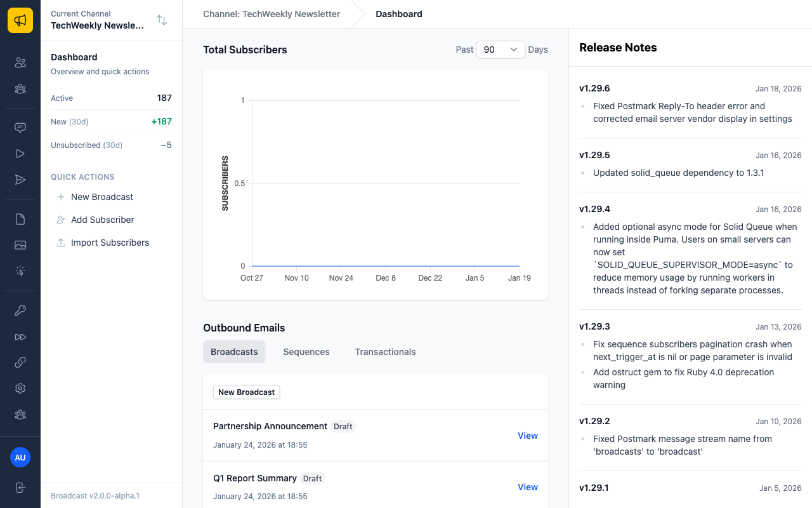The height and width of the screenshot is (508, 812).
Task: Click the Dashboard heading in side panel
Action: click(x=74, y=57)
